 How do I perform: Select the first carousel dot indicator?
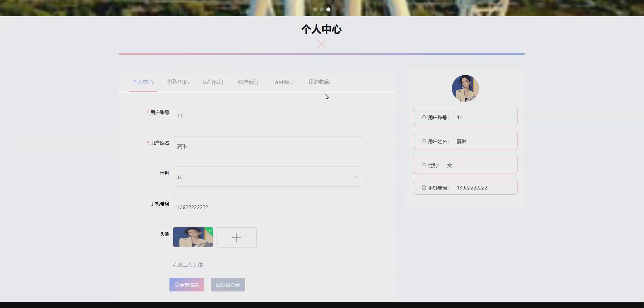point(315,9)
